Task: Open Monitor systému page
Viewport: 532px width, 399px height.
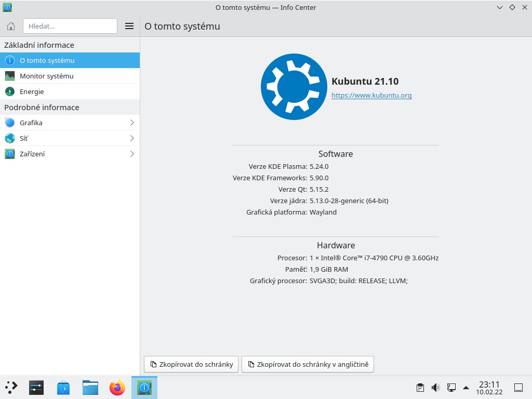Action: (x=70, y=76)
